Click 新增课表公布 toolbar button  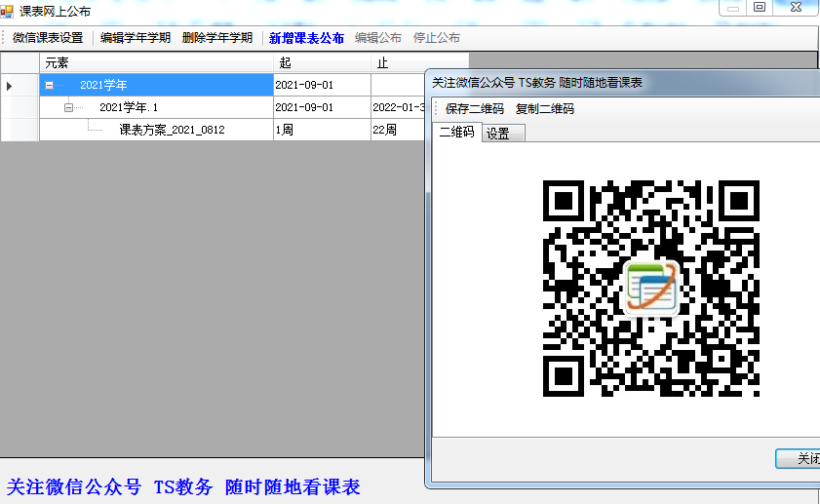[x=306, y=38]
